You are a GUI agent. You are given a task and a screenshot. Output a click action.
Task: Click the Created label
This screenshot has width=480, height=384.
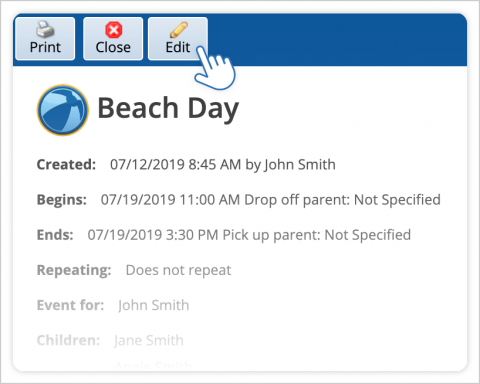[x=66, y=164]
